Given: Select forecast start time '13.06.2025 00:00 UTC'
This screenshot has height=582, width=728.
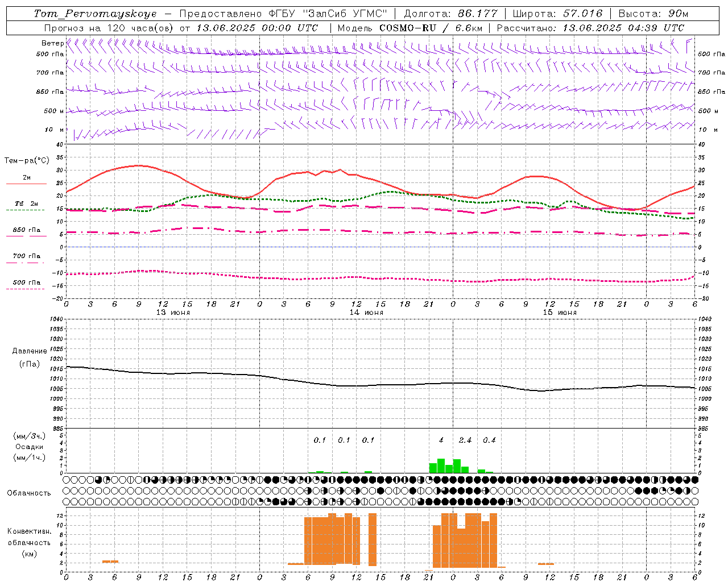Looking at the screenshot, I should coord(257,28).
